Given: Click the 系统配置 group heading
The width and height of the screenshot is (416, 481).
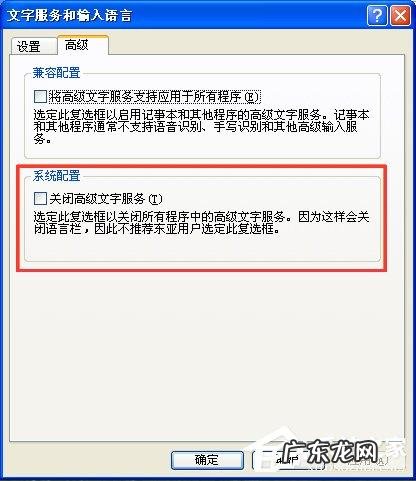Looking at the screenshot, I should (x=56, y=176).
